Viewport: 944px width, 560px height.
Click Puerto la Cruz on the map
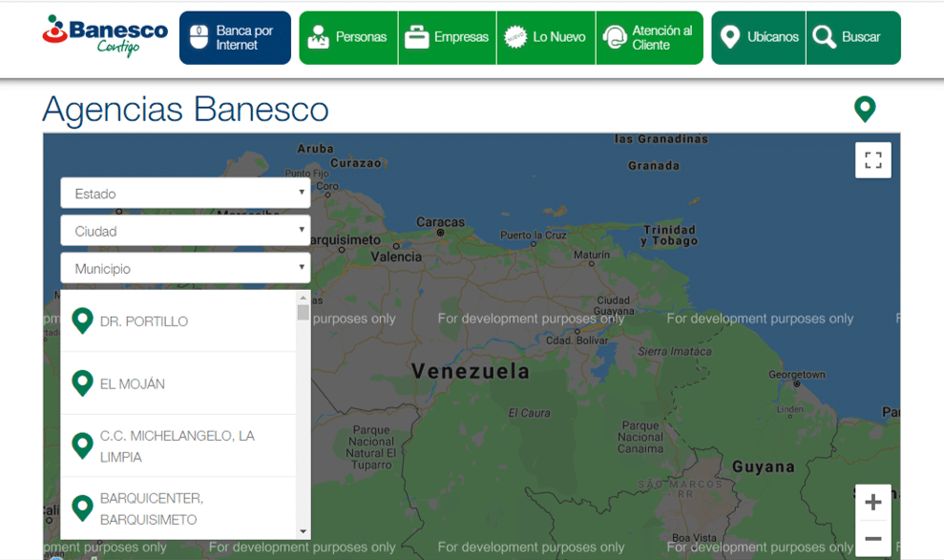pyautogui.click(x=533, y=236)
